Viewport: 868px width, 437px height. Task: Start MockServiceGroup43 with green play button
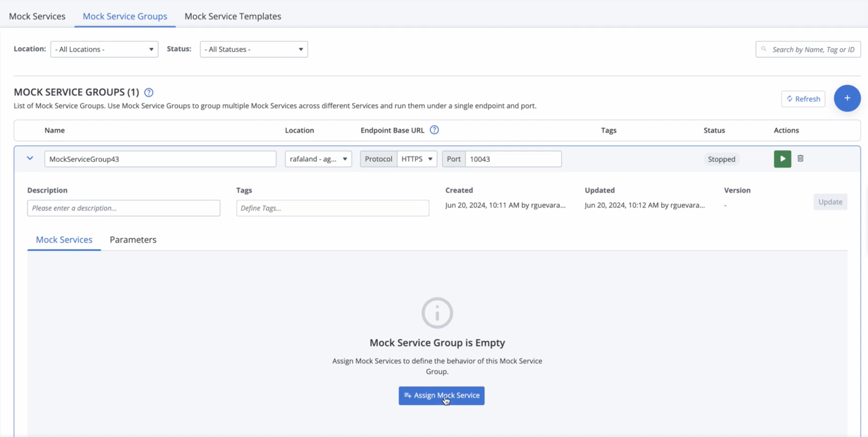pos(782,159)
